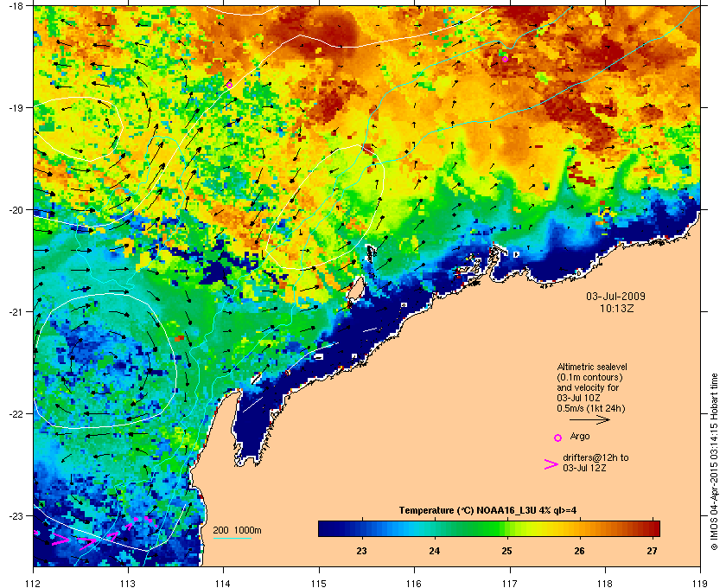Click the Argo float marker near 114E, 18.8S
726x588 pixels.
tap(229, 85)
